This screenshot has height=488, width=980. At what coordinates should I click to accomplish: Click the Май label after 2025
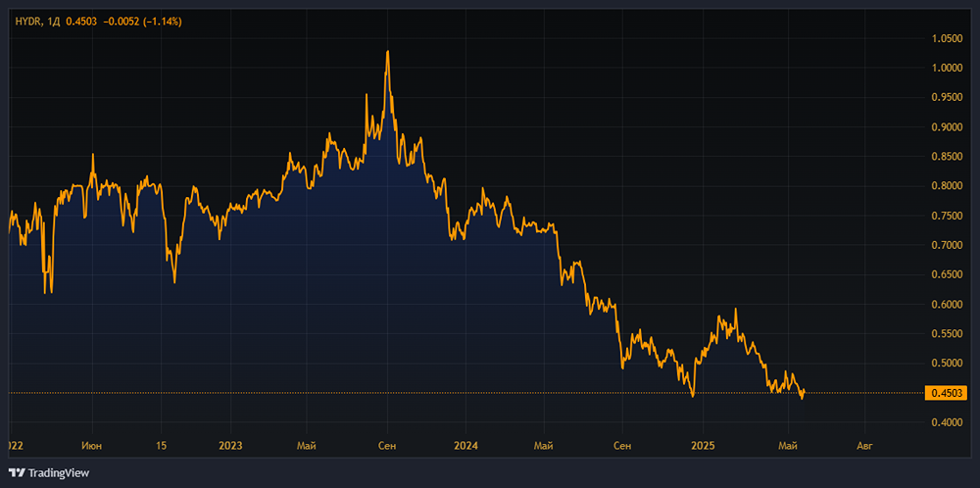[x=788, y=446]
